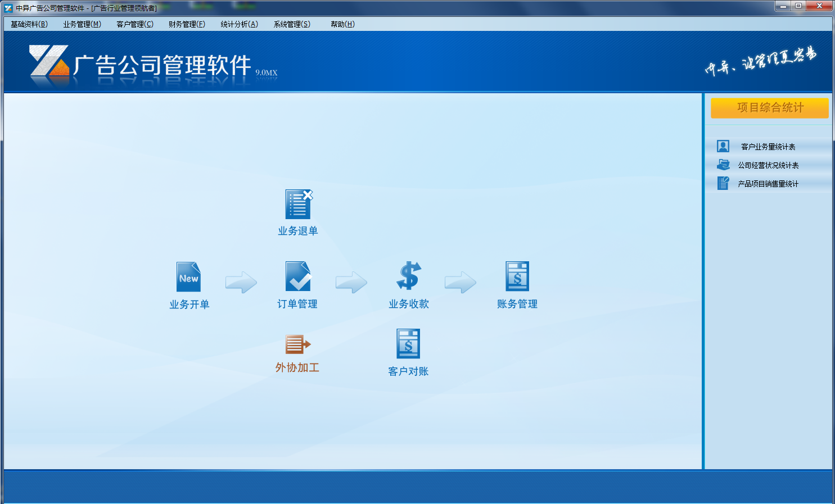Click the 业务收款 text label
835x504 pixels.
tap(409, 304)
